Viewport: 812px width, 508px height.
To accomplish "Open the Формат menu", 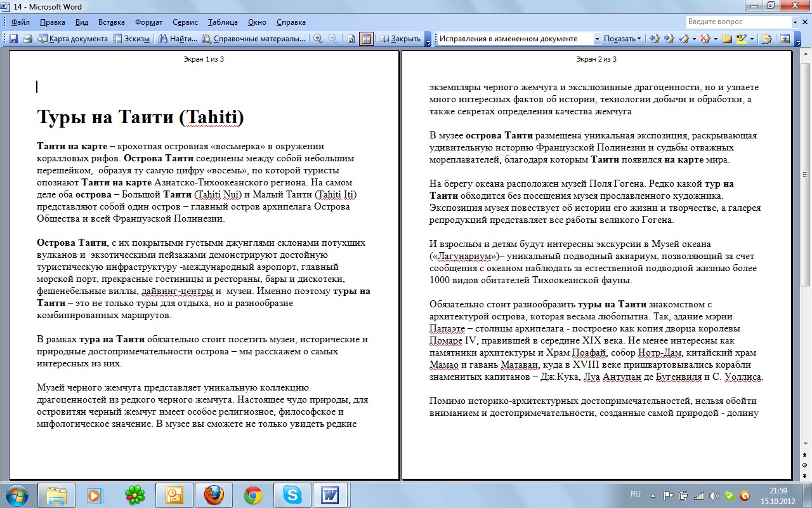I will pos(148,22).
